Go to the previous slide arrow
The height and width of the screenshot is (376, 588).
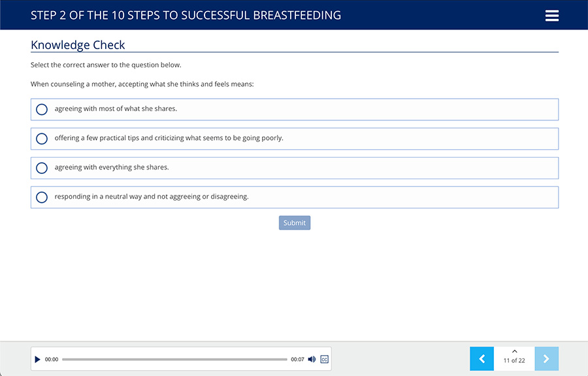482,358
